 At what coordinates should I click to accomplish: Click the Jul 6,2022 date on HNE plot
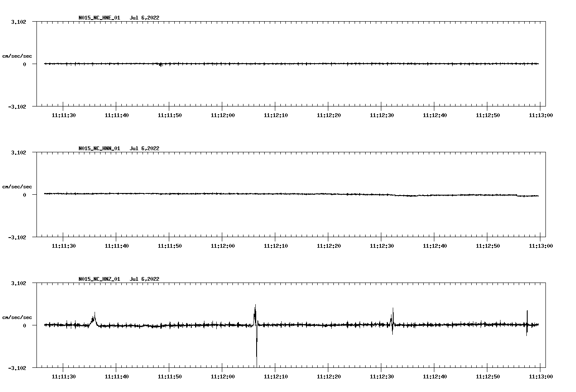145,18
